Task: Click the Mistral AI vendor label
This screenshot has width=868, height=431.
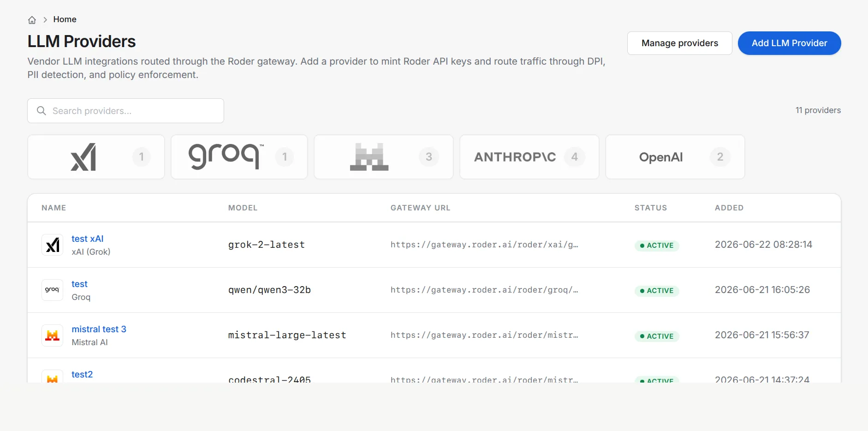Action: pos(89,342)
